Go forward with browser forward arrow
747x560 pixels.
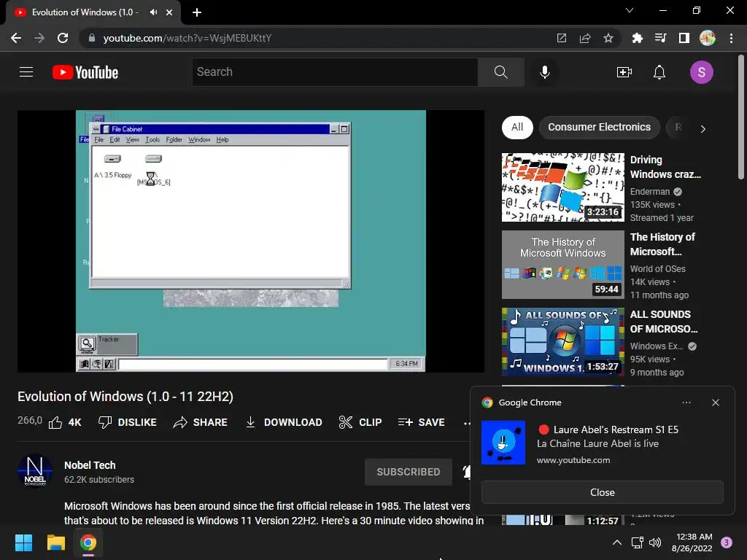click(39, 38)
